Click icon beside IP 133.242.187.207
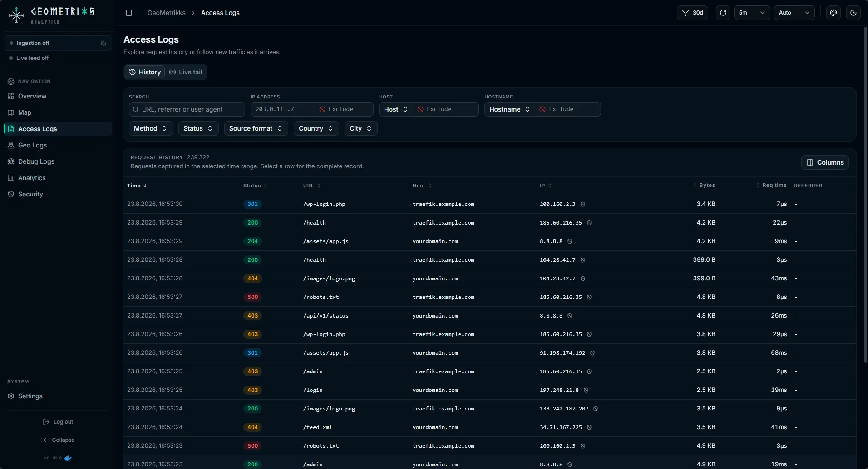 (596, 409)
